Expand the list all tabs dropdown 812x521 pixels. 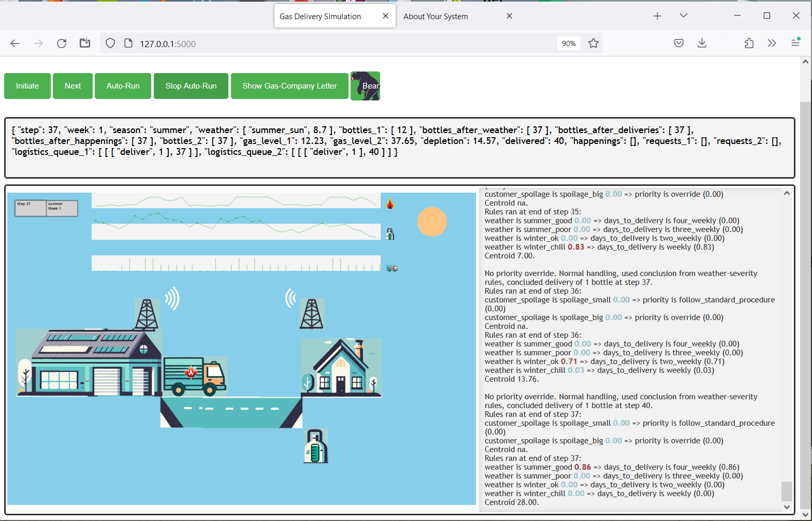684,16
